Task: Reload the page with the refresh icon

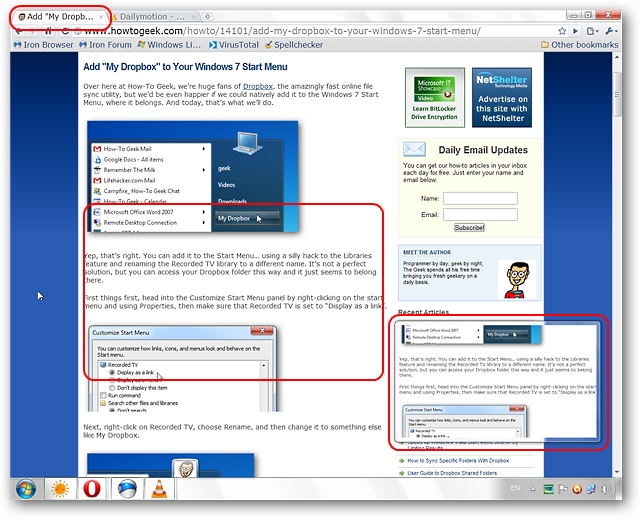Action: coord(64,31)
